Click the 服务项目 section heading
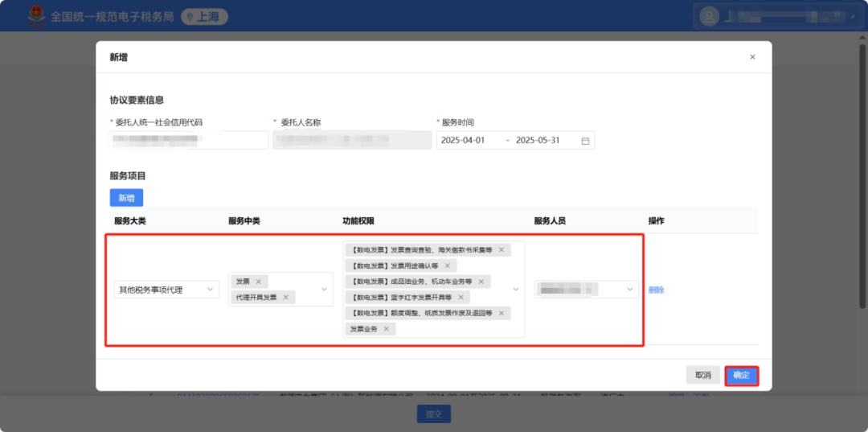 click(x=128, y=176)
